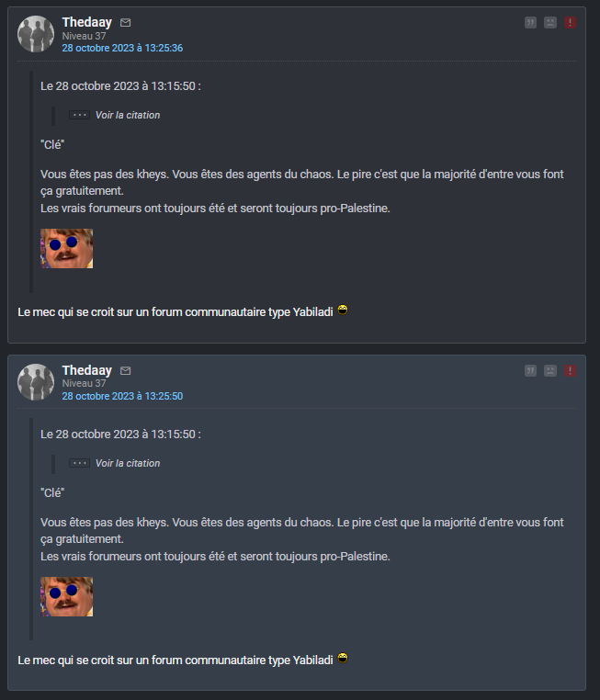Image resolution: width=600 pixels, height=700 pixels.
Task: Click the sunglasses sticker image in first post
Action: (x=67, y=248)
